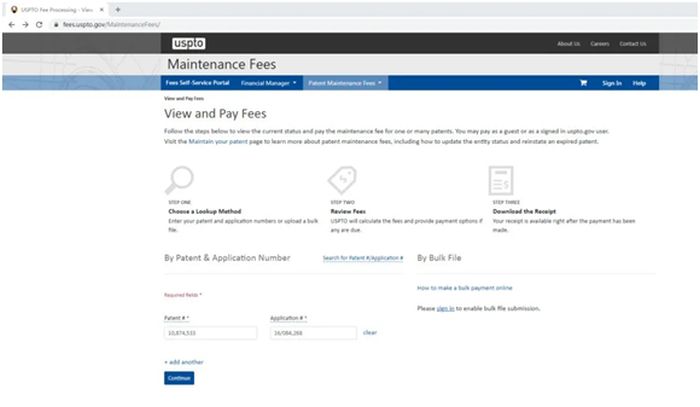The image size is (700, 407).
Task: Close the USPTO Fee Processing tab
Action: (x=101, y=9)
